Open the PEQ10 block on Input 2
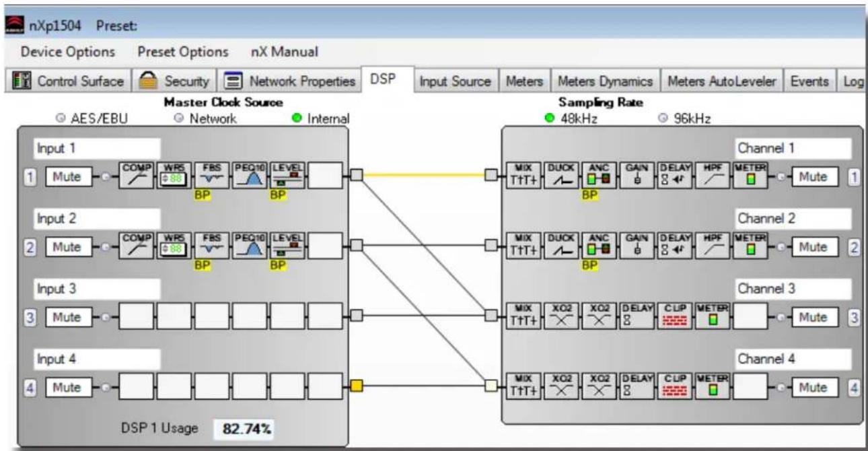Image resolution: width=868 pixels, height=451 pixels. (x=251, y=246)
